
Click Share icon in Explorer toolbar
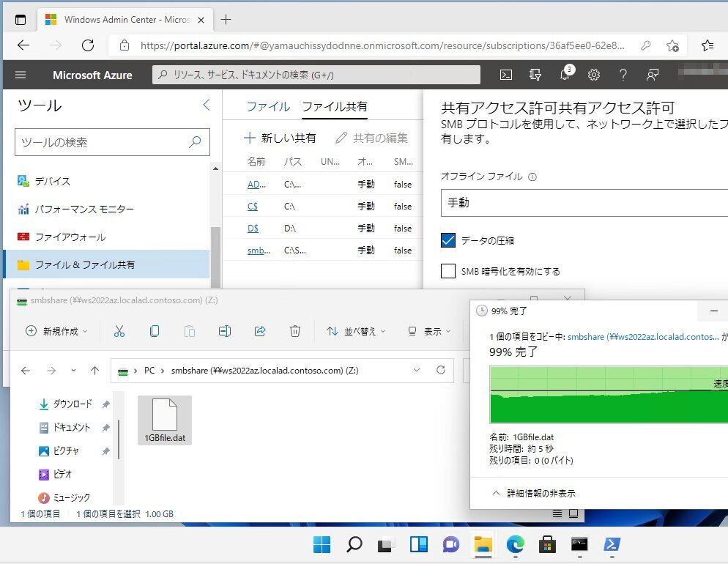click(260, 331)
